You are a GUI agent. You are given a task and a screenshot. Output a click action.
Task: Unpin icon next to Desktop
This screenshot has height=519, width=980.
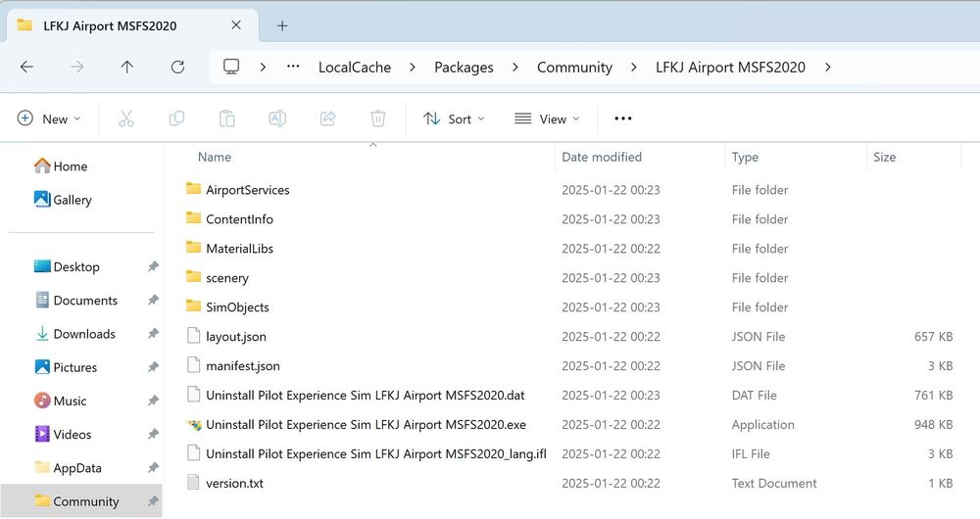153,266
